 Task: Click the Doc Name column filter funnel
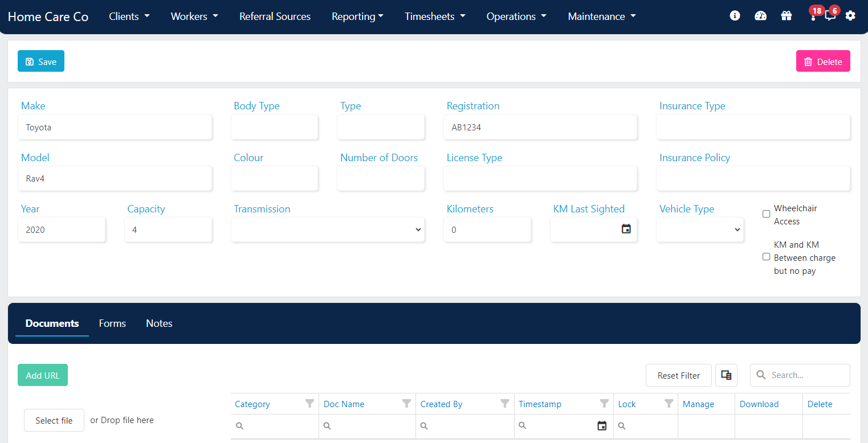click(406, 404)
